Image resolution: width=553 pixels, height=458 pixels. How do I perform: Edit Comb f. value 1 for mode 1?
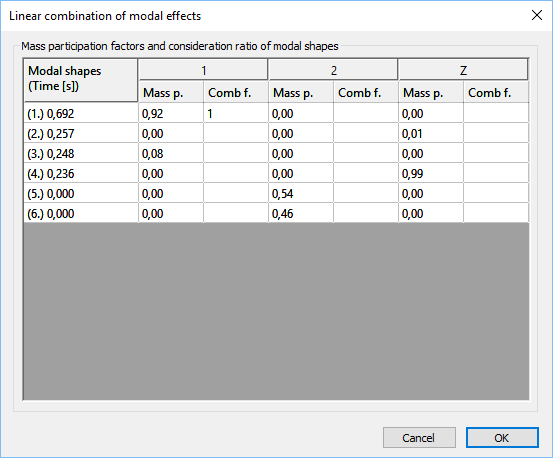236,113
